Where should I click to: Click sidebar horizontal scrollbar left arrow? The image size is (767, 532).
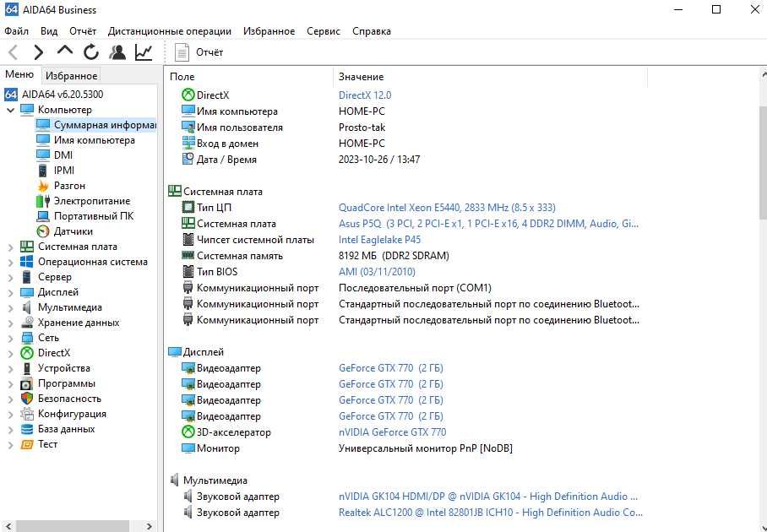tap(8, 526)
